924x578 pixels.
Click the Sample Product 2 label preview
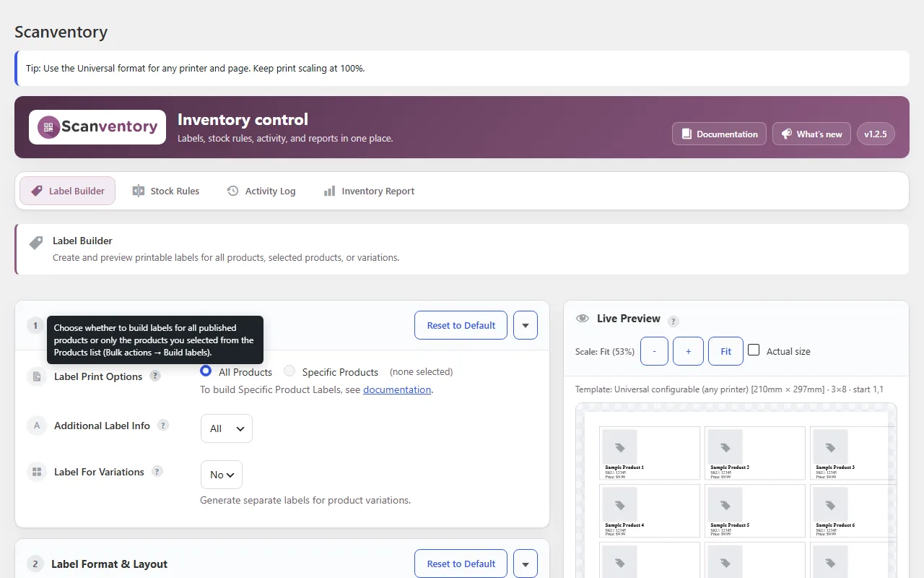tap(755, 453)
